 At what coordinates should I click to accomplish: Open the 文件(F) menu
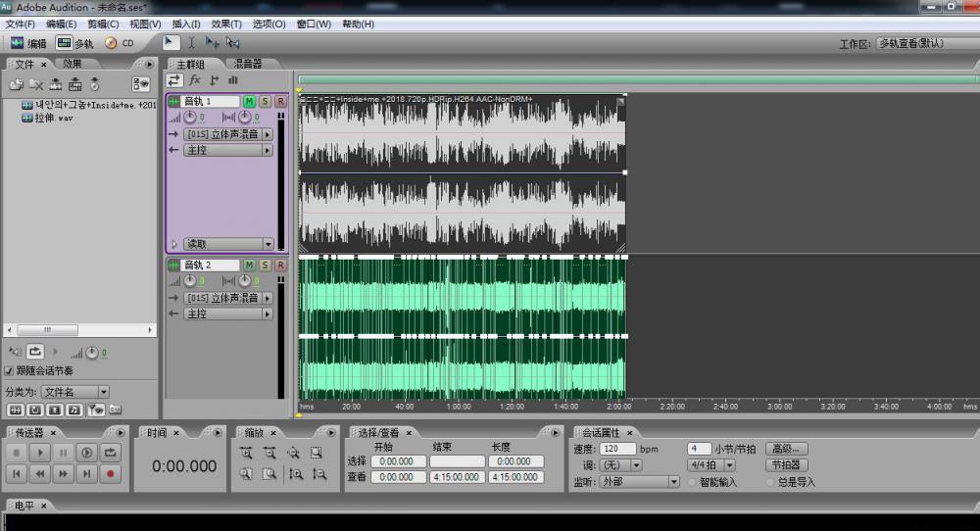point(20,24)
